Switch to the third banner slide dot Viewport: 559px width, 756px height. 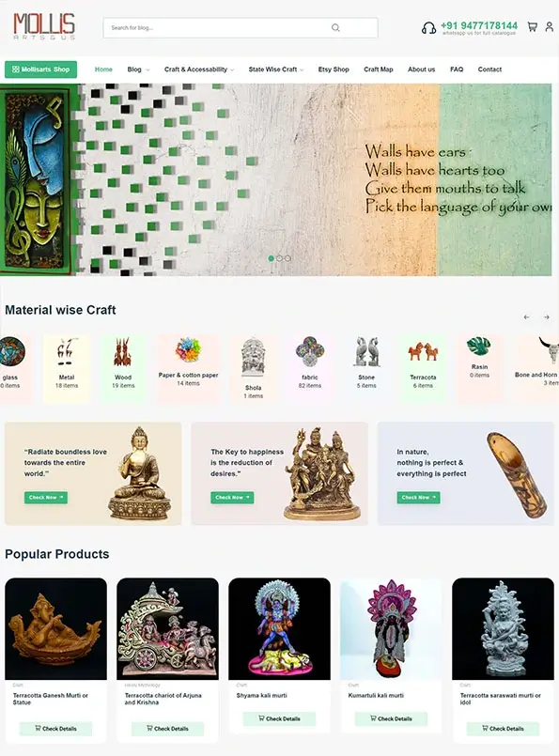pyautogui.click(x=287, y=258)
